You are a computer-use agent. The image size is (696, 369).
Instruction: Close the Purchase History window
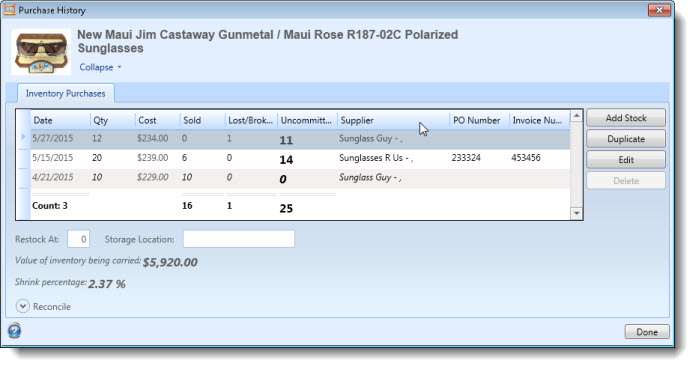(659, 10)
